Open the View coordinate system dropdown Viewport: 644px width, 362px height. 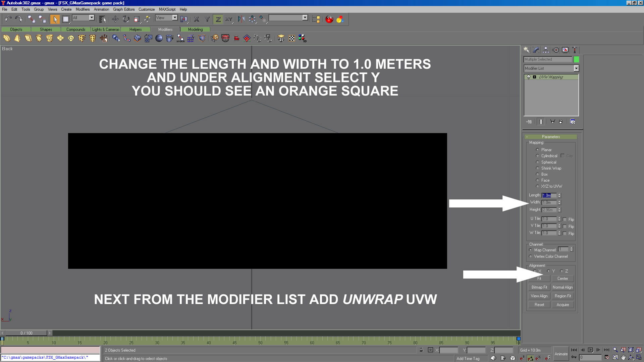(x=175, y=18)
